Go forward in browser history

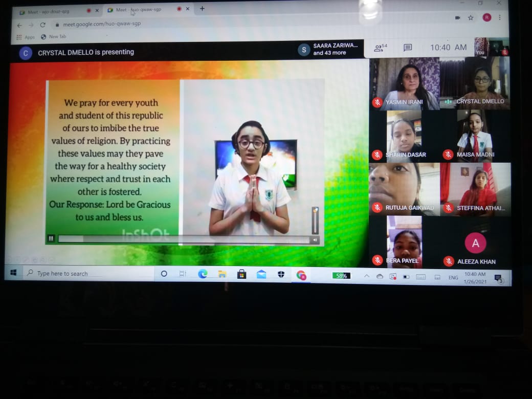31,25
